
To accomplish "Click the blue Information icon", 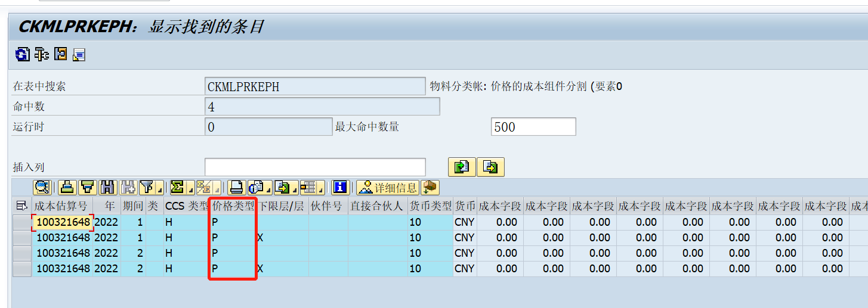I will (x=341, y=188).
